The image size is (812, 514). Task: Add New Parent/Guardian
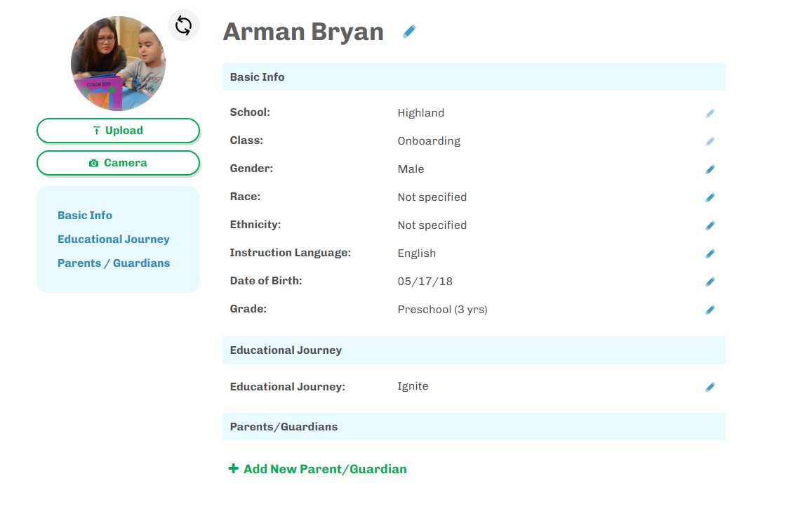pos(318,469)
